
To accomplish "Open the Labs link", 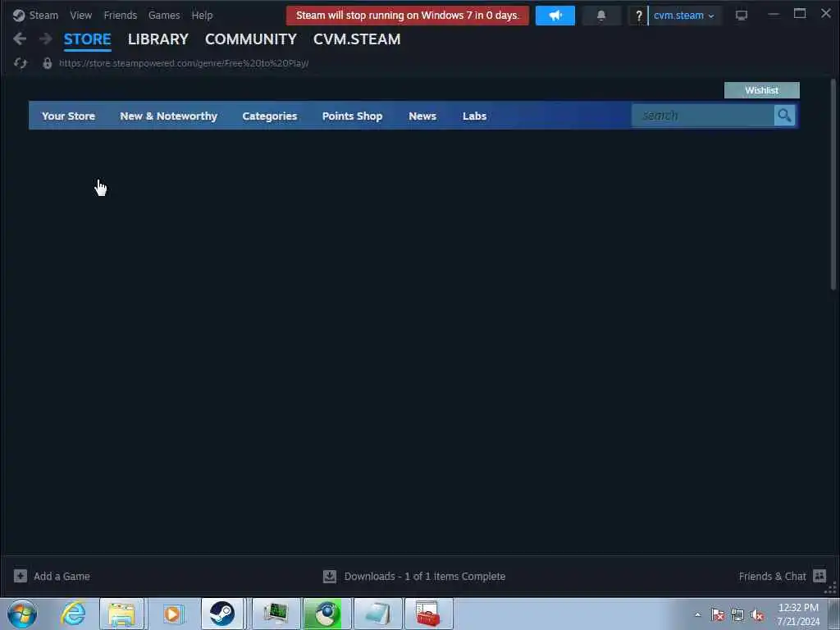I will (x=475, y=116).
